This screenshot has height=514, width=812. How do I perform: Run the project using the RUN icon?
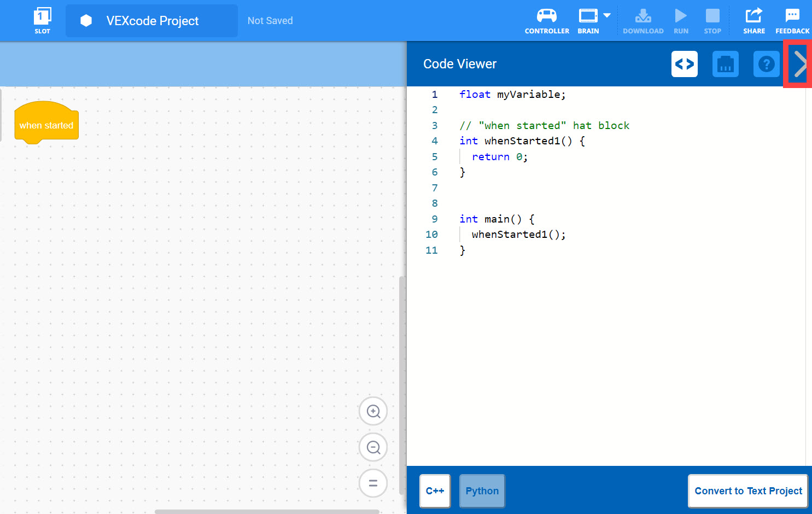[x=681, y=16]
